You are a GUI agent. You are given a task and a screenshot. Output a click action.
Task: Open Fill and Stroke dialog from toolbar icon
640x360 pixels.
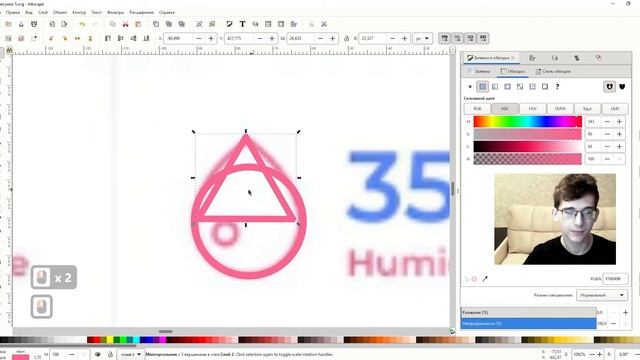click(x=229, y=24)
